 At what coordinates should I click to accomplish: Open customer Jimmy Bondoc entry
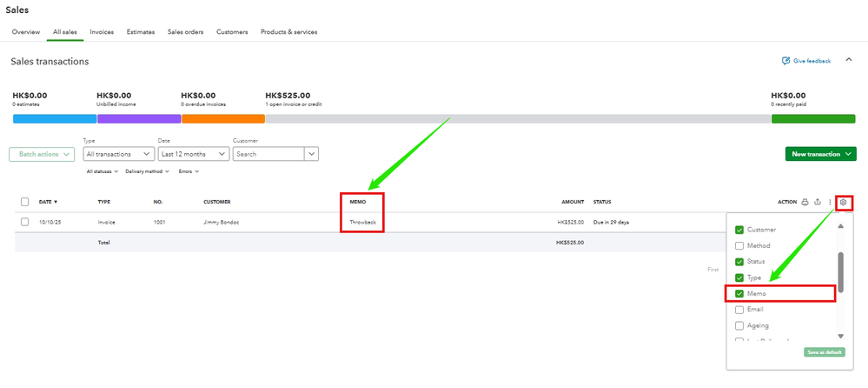(222, 222)
